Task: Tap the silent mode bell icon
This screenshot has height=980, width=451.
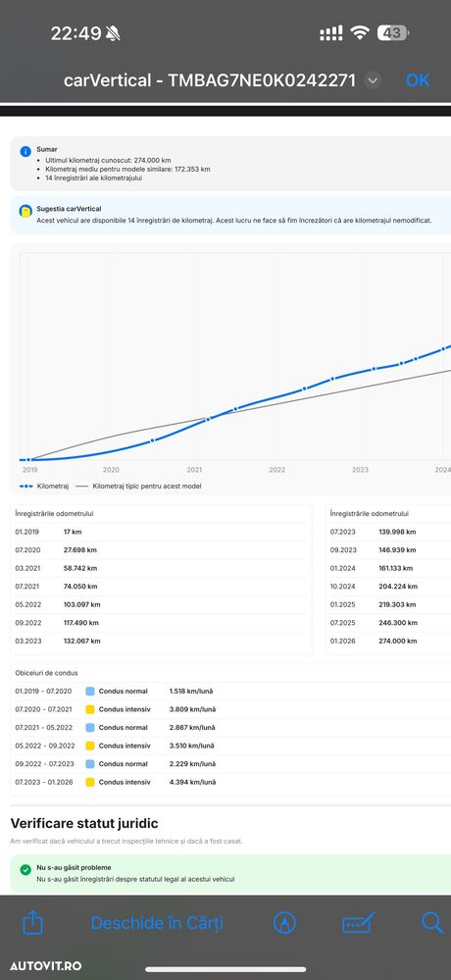Action: pos(113,33)
